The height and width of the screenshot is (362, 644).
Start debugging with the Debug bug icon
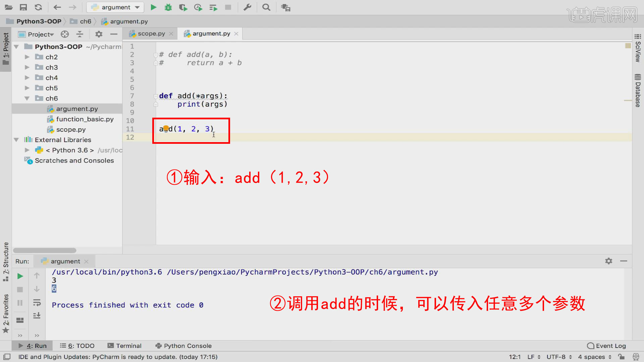(168, 7)
